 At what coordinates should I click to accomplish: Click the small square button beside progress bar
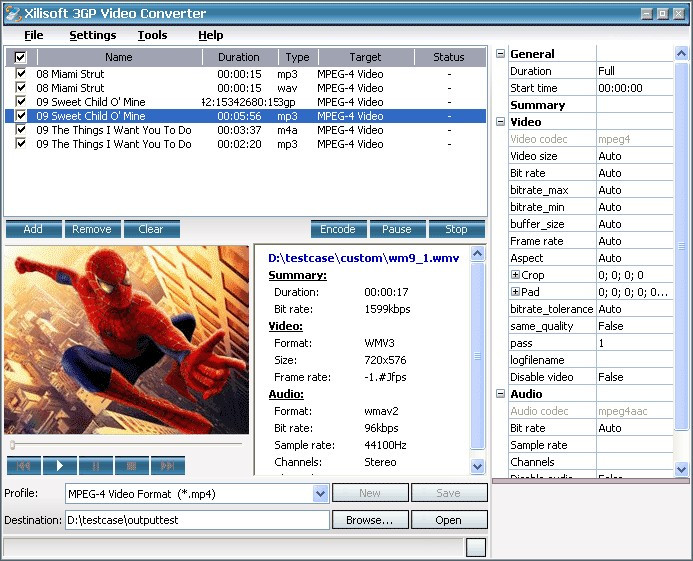(x=476, y=547)
